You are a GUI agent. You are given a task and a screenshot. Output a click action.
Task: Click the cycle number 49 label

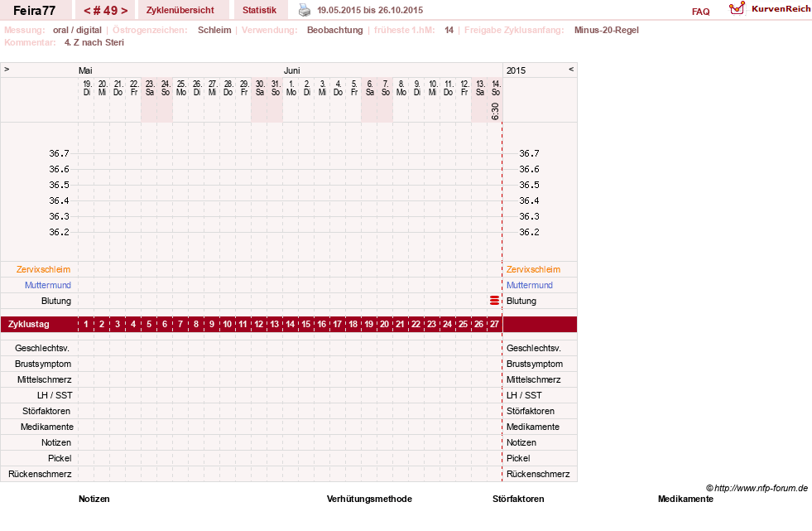[106, 11]
